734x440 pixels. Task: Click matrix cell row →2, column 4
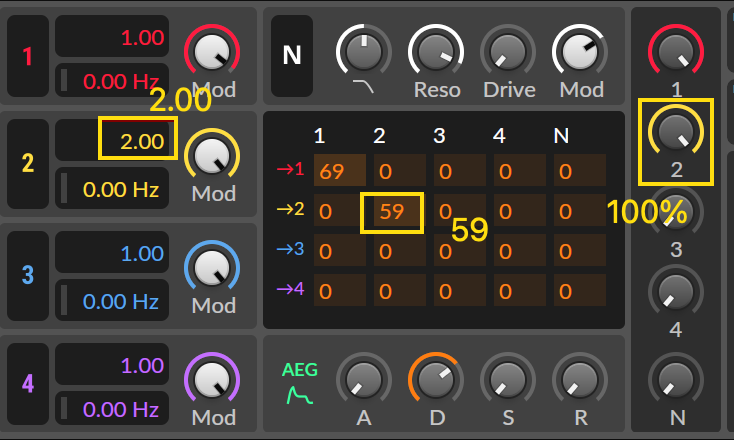[x=520, y=210]
